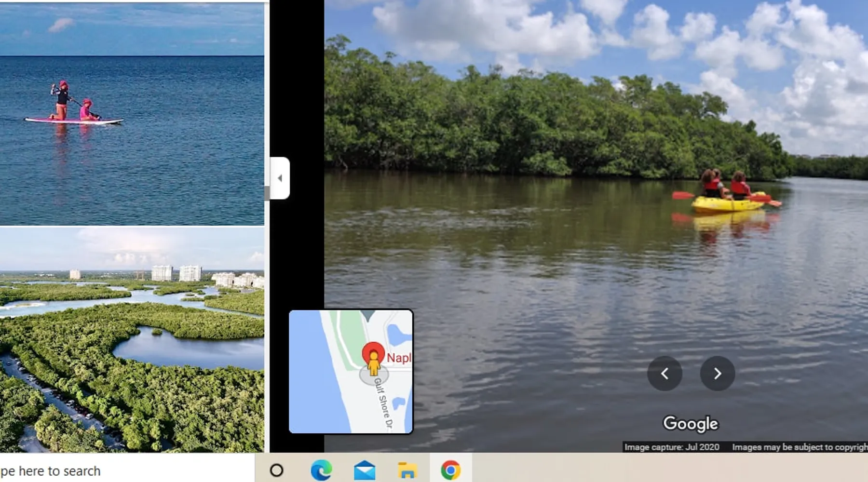Click the side panel vertical scrollbar
The height and width of the screenshot is (482, 868).
pyautogui.click(x=267, y=193)
